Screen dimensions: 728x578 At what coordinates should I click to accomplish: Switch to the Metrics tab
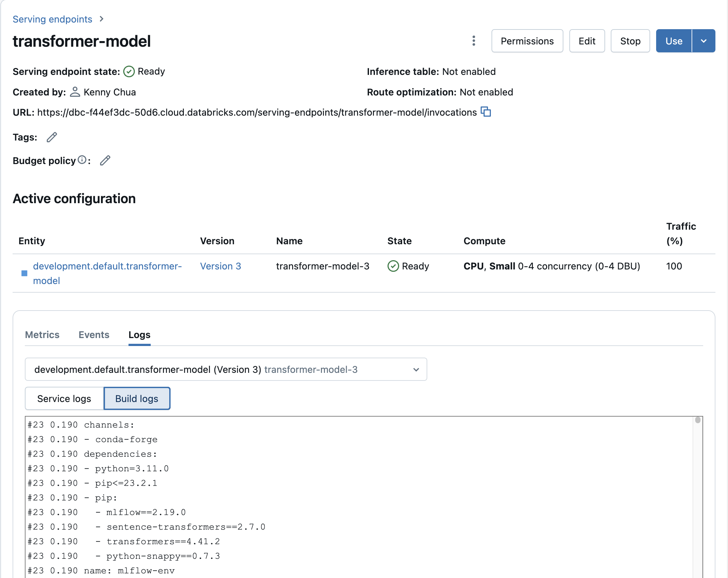click(x=42, y=335)
